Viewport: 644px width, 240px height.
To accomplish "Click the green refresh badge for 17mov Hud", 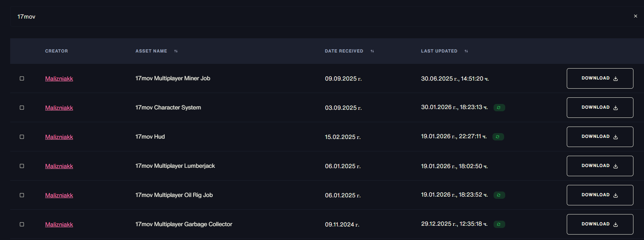I will (498, 137).
